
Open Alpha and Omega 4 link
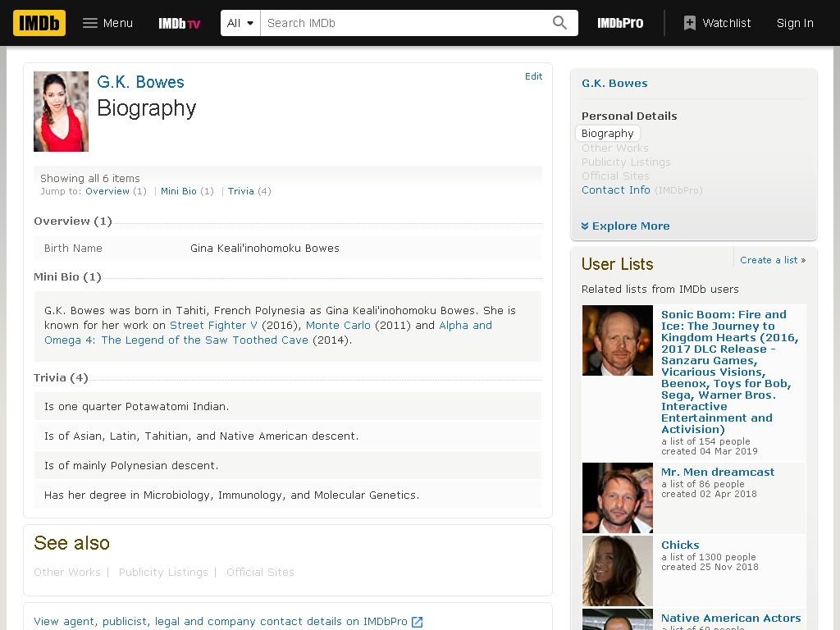176,340
